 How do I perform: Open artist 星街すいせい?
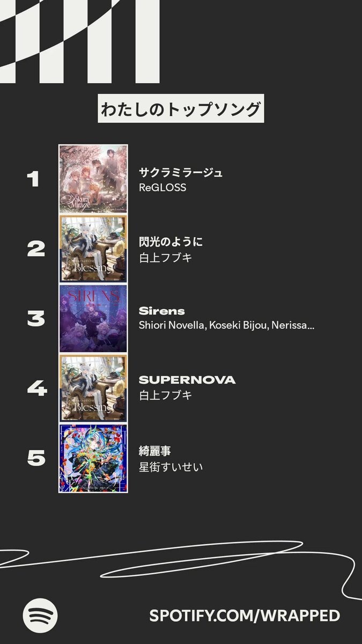click(171, 467)
